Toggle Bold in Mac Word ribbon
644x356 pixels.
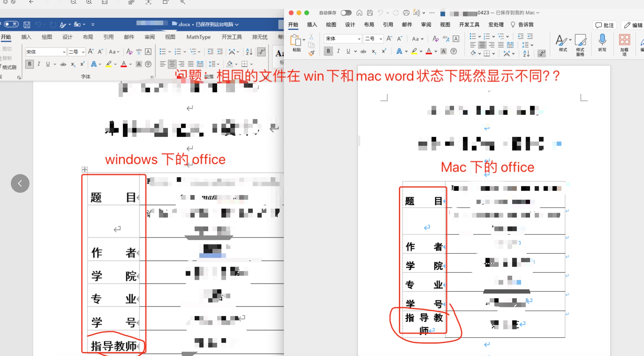point(328,51)
